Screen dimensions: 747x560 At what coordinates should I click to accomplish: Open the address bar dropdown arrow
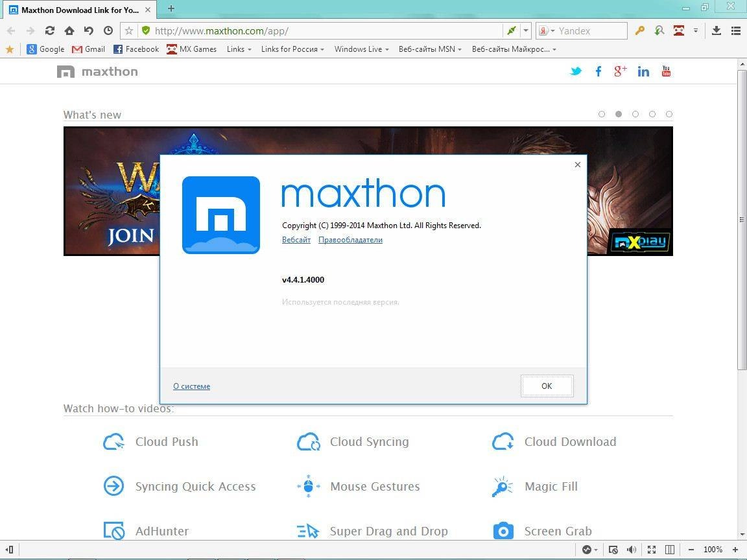pos(525,31)
